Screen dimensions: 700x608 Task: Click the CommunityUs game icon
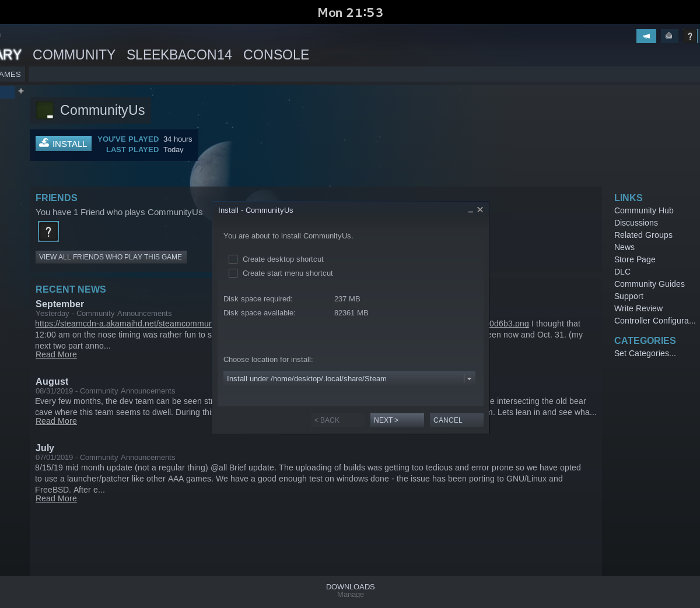[45, 110]
